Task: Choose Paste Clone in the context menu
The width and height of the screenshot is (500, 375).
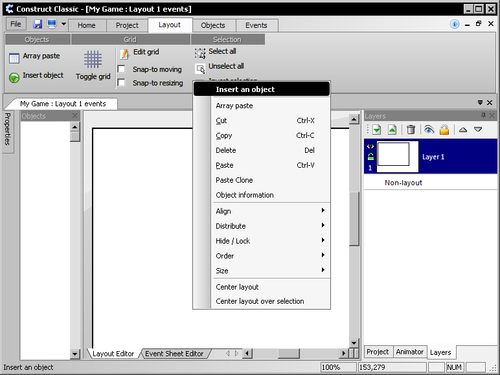Action: coord(262,180)
